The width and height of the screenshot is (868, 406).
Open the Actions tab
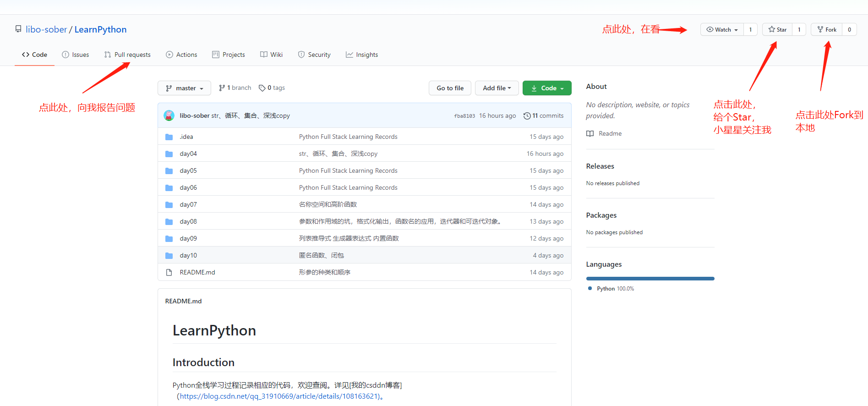(181, 55)
